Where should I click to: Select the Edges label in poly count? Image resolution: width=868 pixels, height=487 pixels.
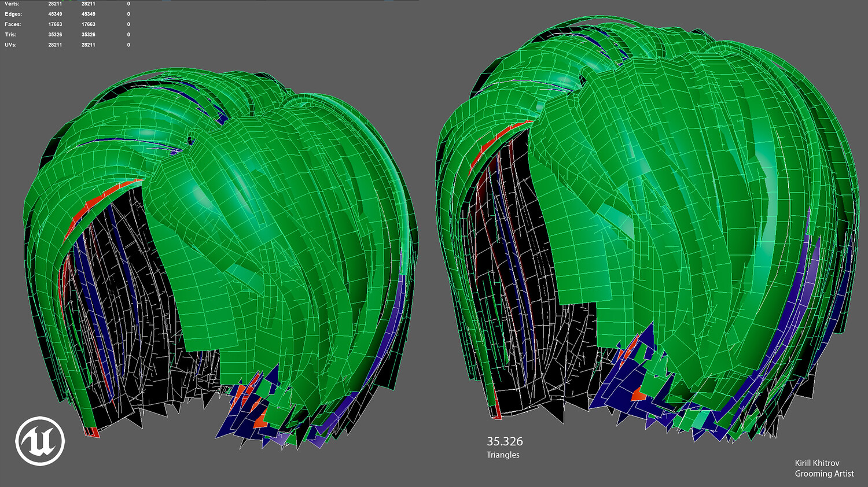pos(13,14)
